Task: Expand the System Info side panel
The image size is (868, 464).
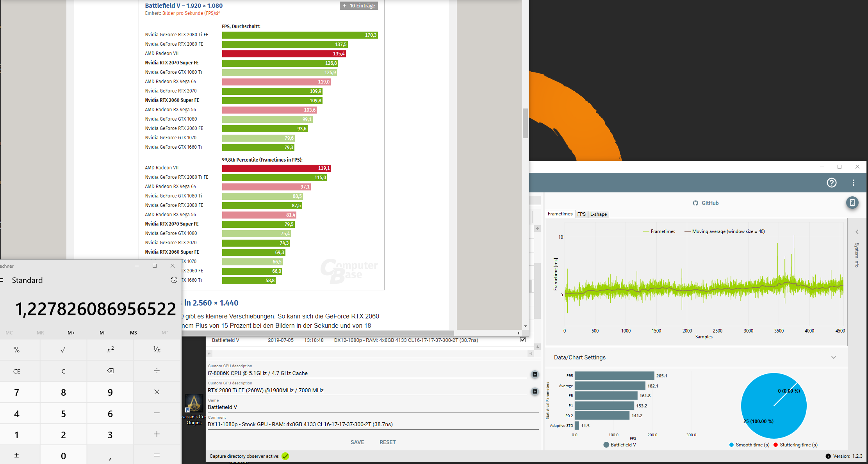Action: [857, 232]
